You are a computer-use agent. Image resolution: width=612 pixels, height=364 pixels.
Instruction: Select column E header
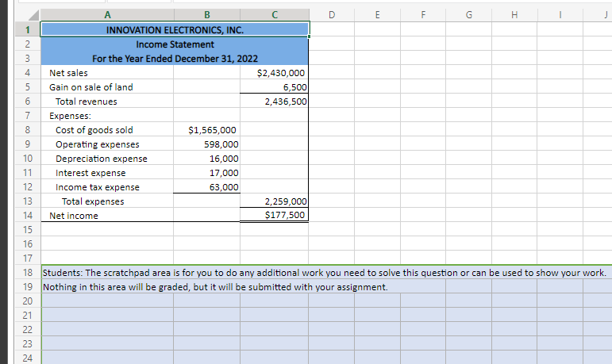(x=377, y=15)
